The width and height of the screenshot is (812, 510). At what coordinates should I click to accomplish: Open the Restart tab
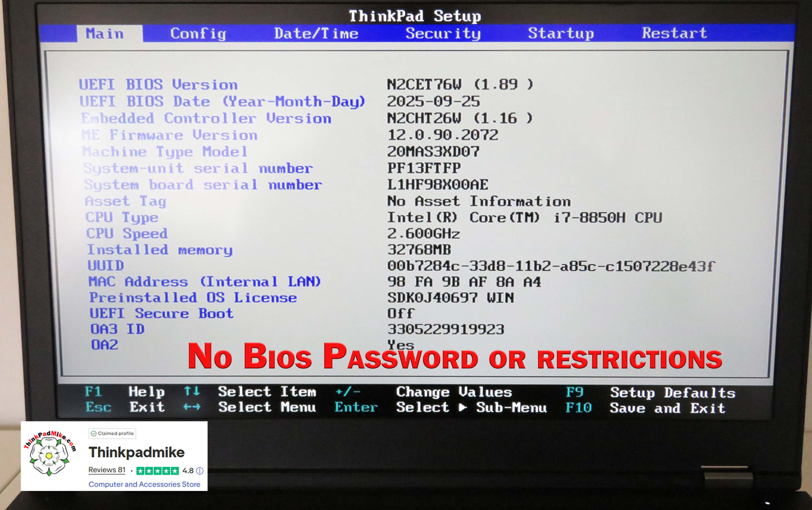click(674, 33)
